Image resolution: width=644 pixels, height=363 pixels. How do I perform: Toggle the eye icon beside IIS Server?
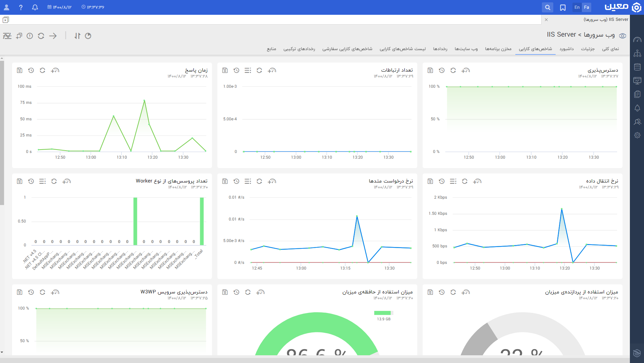[622, 36]
